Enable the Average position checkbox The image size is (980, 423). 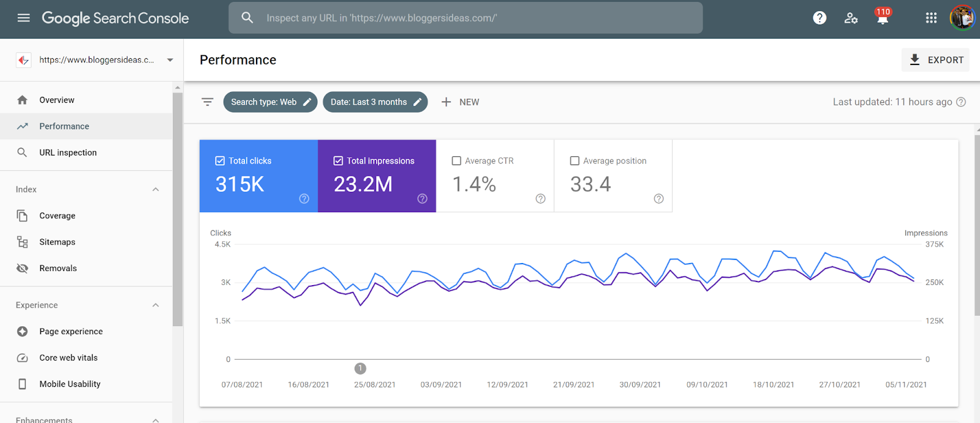[575, 161]
